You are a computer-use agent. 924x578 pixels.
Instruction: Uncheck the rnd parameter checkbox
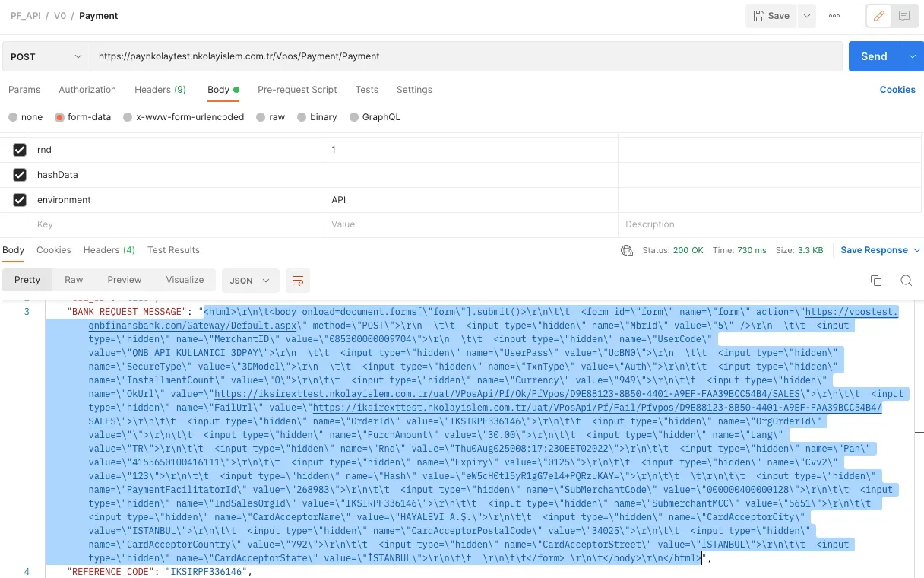tap(20, 150)
